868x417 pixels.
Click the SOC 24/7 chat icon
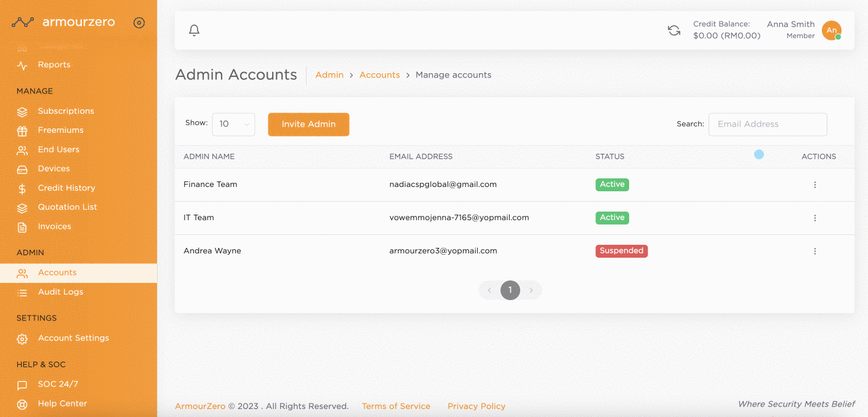(22, 385)
